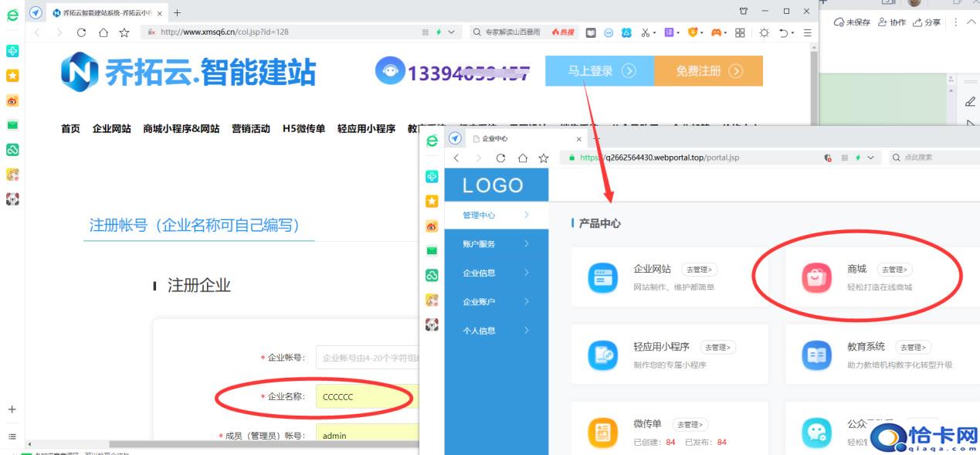The height and width of the screenshot is (455, 980).
Task: Open the dropdown arrow beside the game icon
Action: coord(725,32)
